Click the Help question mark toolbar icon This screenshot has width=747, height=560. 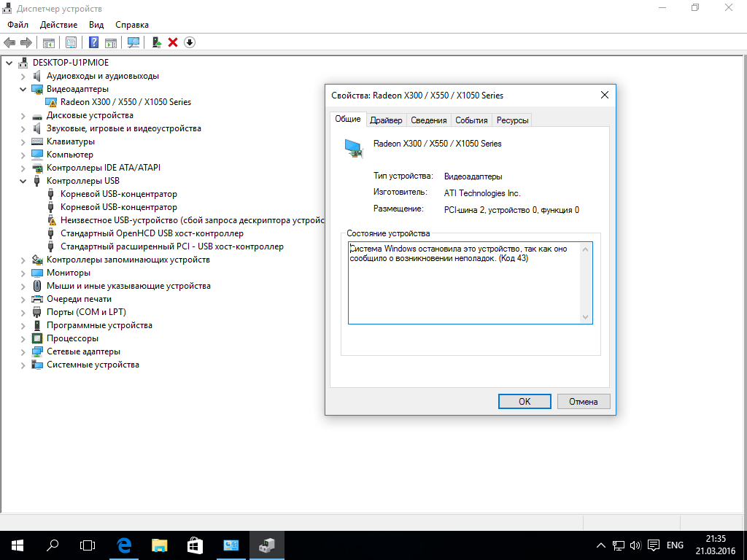93,42
